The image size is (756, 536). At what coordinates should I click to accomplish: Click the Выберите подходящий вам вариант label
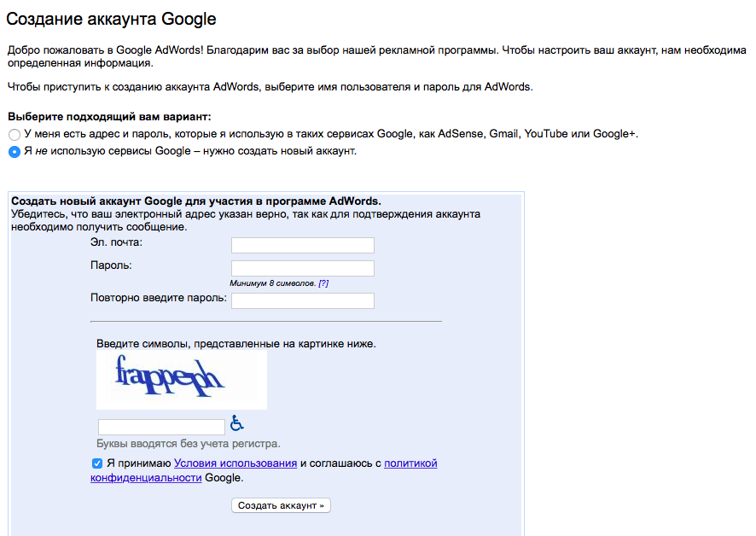(109, 117)
